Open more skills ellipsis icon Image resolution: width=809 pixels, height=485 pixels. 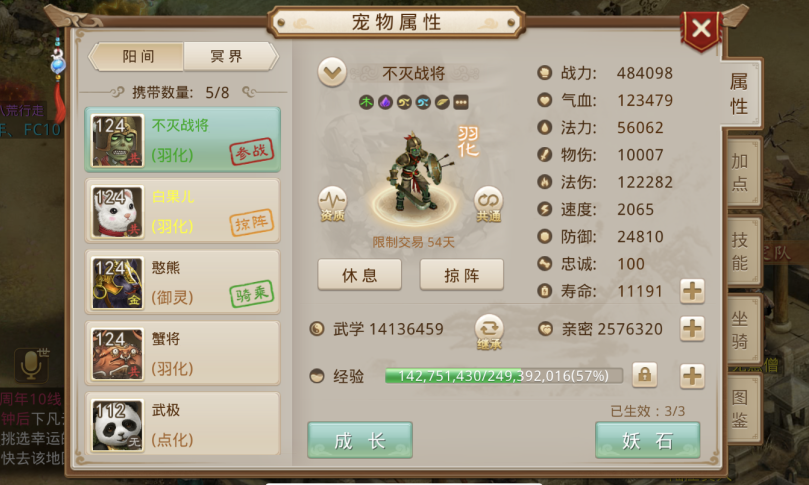coord(461,102)
